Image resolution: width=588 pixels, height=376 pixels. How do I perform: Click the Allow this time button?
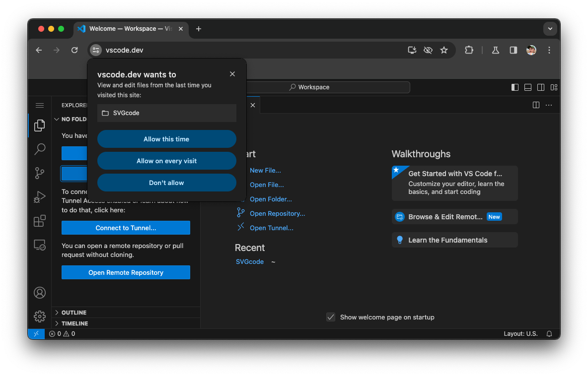pos(166,139)
